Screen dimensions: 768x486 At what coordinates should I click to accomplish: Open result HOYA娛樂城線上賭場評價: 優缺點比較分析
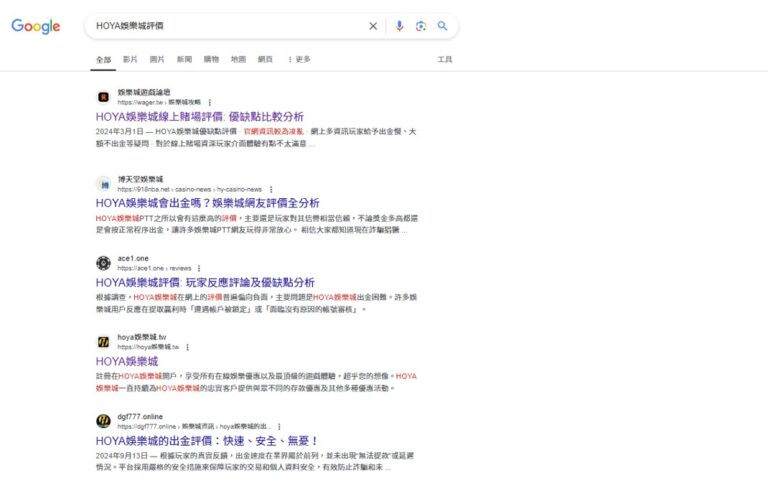pyautogui.click(x=200, y=117)
